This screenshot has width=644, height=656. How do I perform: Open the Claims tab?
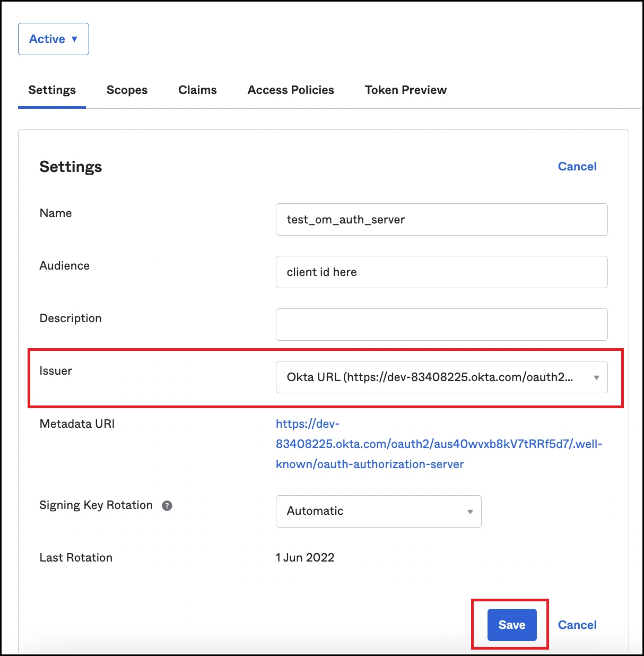pyautogui.click(x=197, y=90)
